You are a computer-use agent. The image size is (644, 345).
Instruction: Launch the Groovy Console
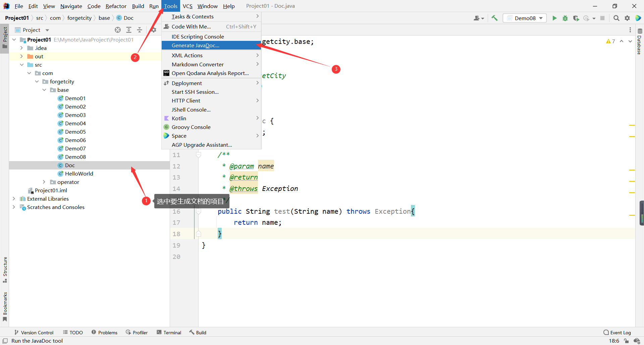pos(211,127)
